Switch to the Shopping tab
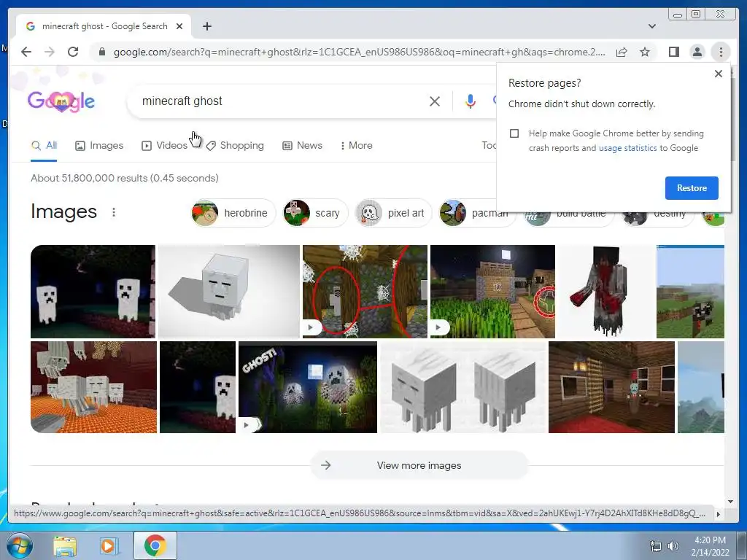This screenshot has height=560, width=747. [x=235, y=146]
